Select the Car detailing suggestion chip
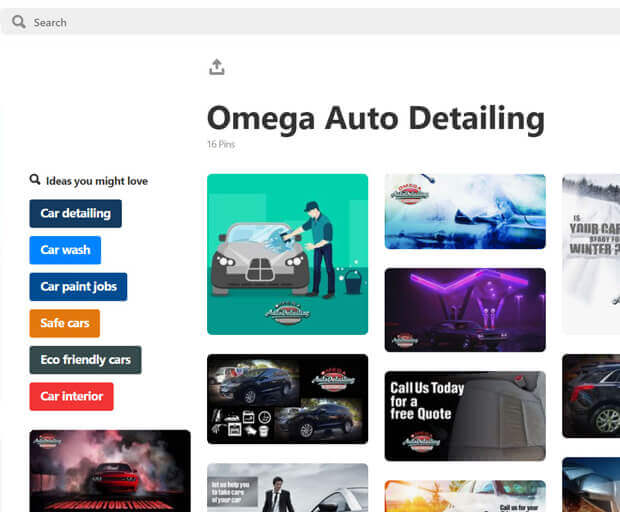 tap(75, 213)
